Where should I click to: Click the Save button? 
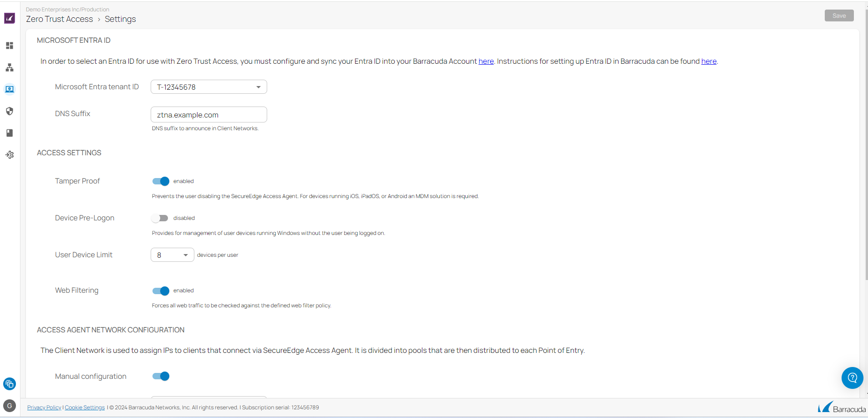coord(839,15)
